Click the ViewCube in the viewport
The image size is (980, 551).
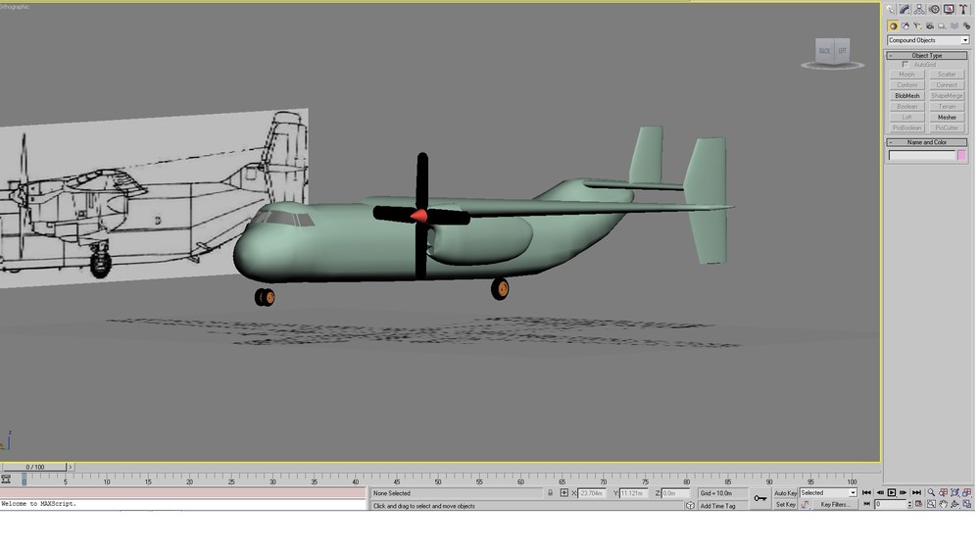[832, 51]
